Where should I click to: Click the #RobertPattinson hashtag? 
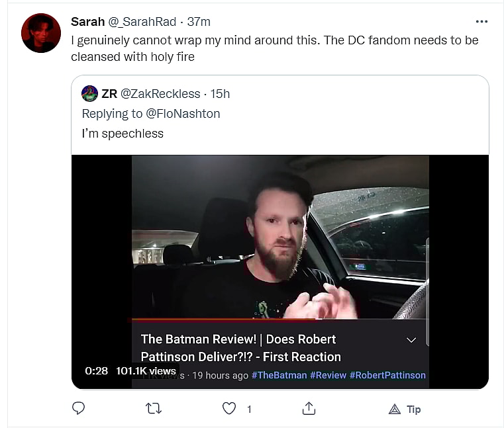(x=387, y=375)
